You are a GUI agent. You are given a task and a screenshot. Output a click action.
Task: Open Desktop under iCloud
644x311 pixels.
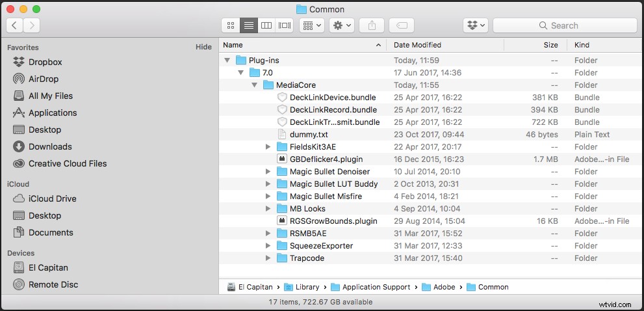(45, 215)
